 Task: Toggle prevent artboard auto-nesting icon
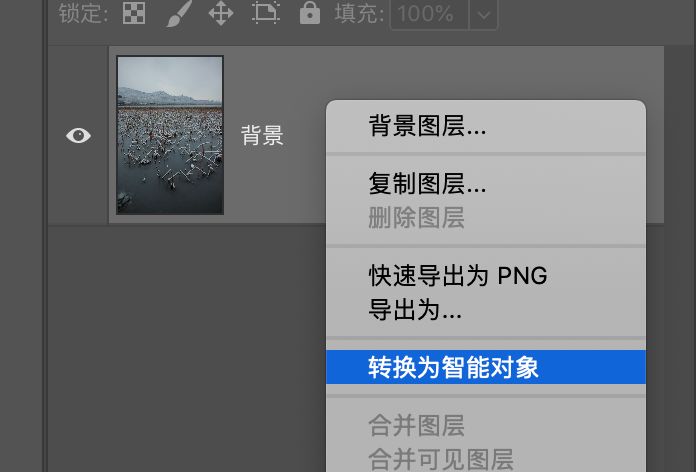(265, 12)
